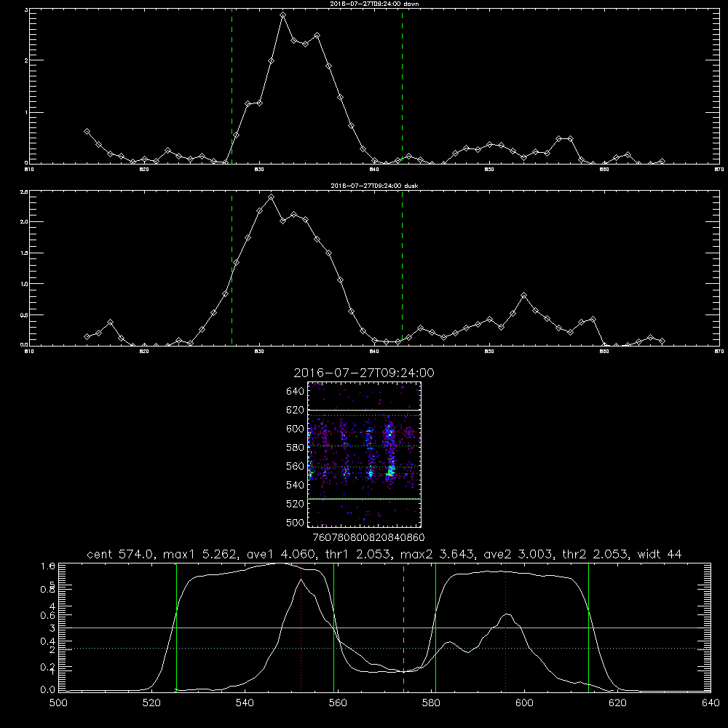Viewport: 728px width, 728px height.
Task: Click the x-axis label '810' of the dusk plot
Action: (x=29, y=352)
